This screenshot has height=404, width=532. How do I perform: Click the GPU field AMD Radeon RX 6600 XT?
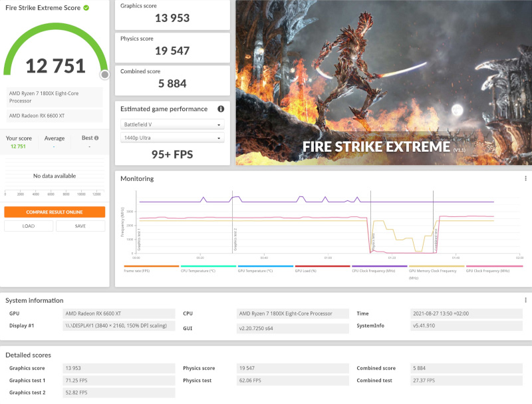click(x=119, y=313)
